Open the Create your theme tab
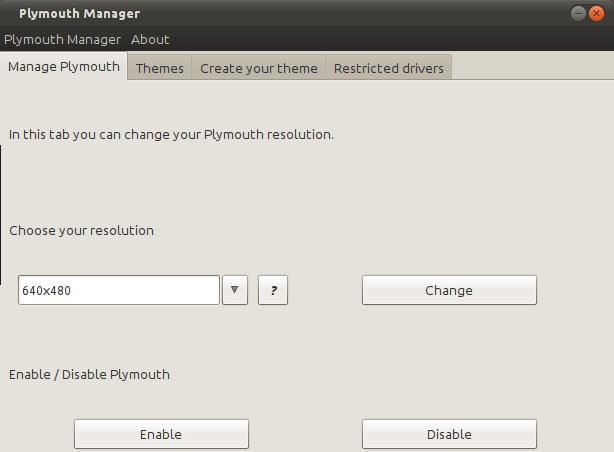614x452 pixels. pyautogui.click(x=258, y=68)
